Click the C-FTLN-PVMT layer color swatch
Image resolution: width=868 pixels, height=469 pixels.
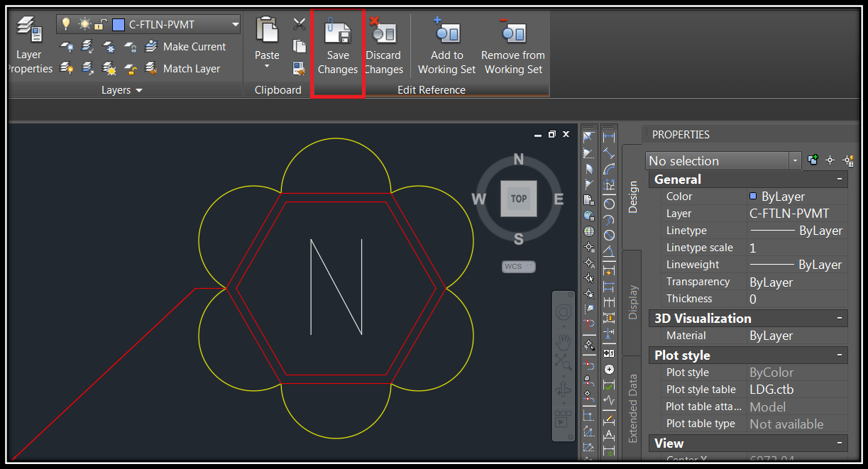(119, 25)
